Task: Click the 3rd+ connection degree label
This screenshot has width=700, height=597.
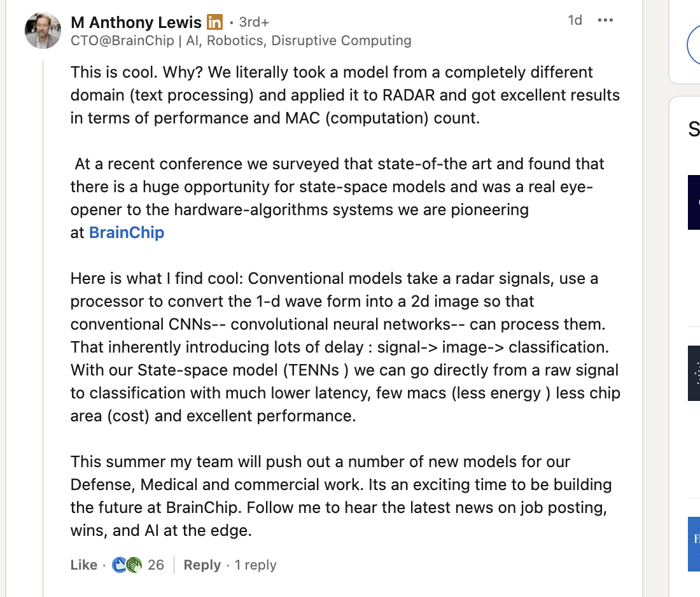Action: click(x=254, y=22)
